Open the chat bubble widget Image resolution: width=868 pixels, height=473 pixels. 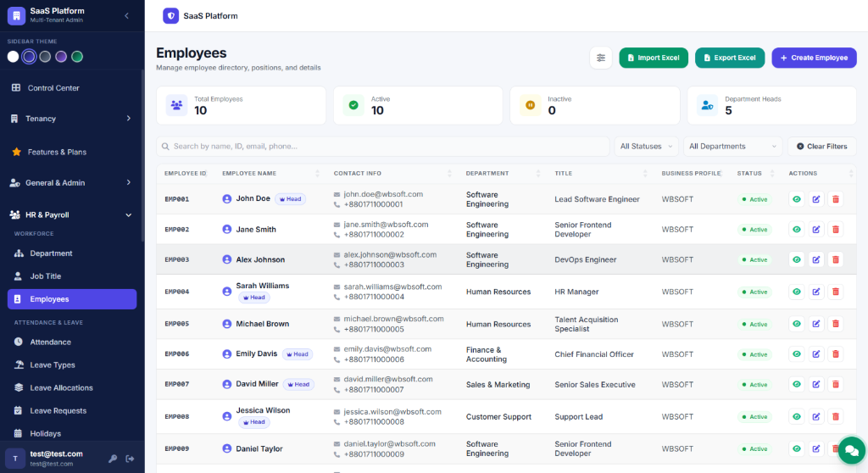click(851, 450)
